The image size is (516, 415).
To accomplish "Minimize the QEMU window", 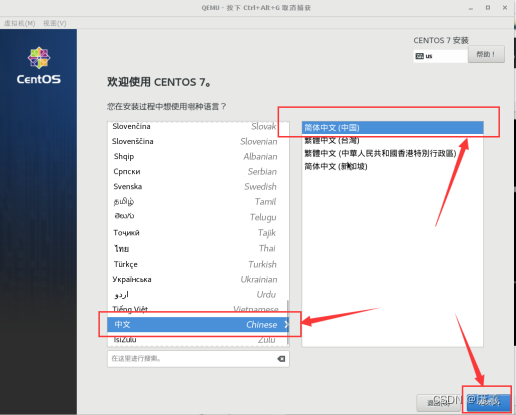I will click(x=471, y=8).
